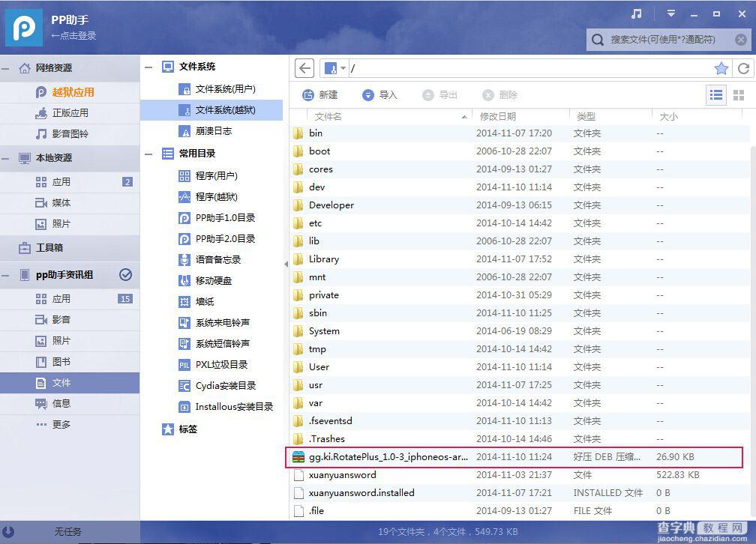
Task: Collapse the tree panel with the splitter arrow
Action: (x=286, y=264)
